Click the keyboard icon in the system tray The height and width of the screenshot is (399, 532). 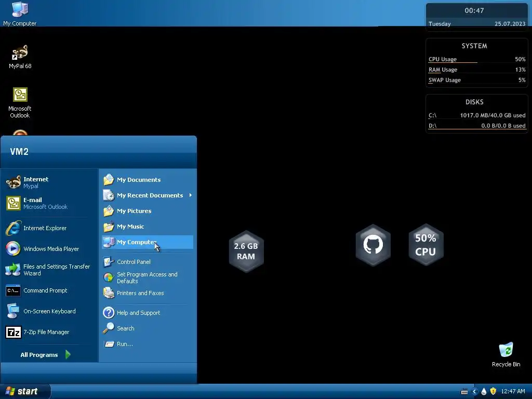click(x=464, y=392)
